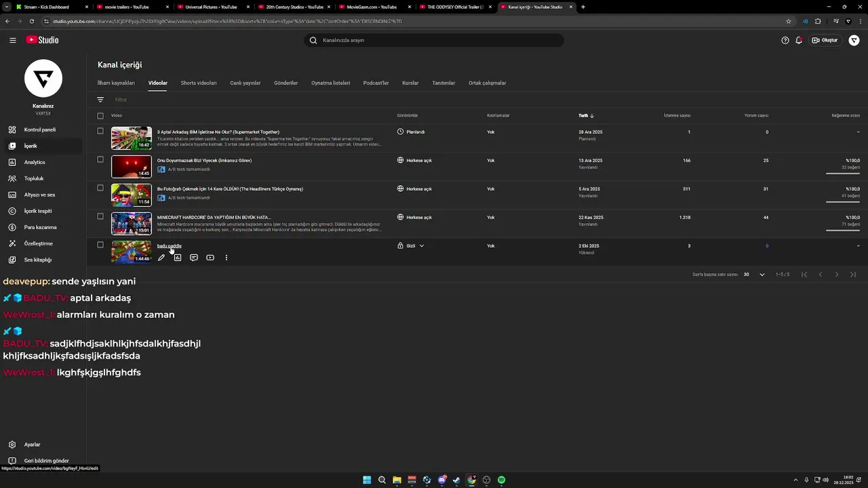Screen dimensions: 868x488
Task: Sort by the Tarih column header
Action: point(586,116)
